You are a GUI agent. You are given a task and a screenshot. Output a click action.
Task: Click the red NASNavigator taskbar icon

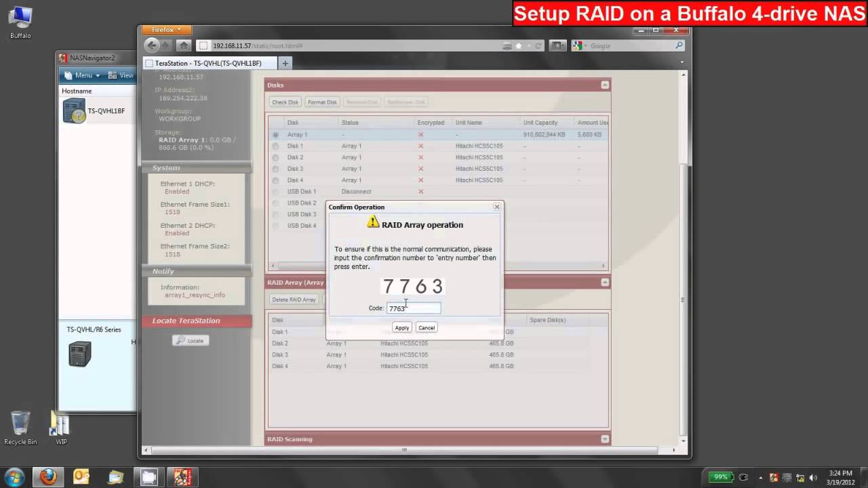click(182, 476)
